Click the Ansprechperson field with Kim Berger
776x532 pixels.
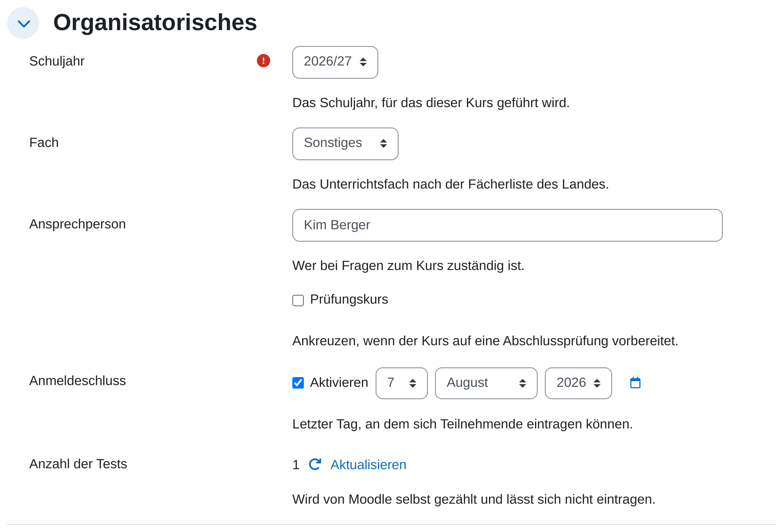click(508, 225)
